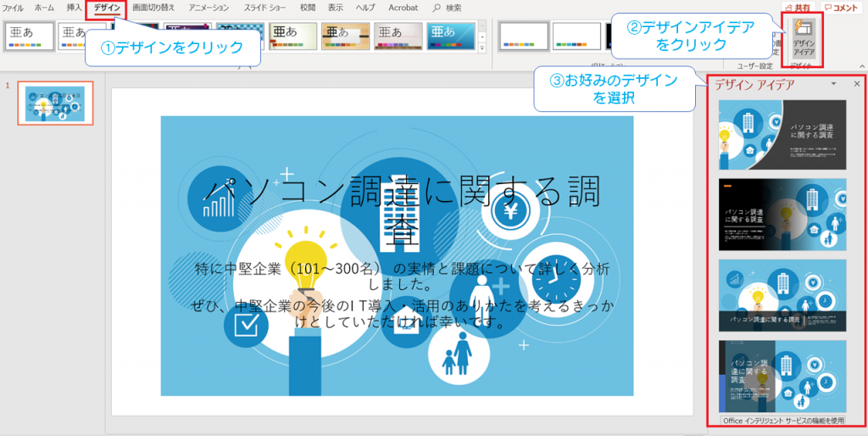Open the Design Ideas pane options dropdown
This screenshot has height=436, width=868.
[834, 84]
